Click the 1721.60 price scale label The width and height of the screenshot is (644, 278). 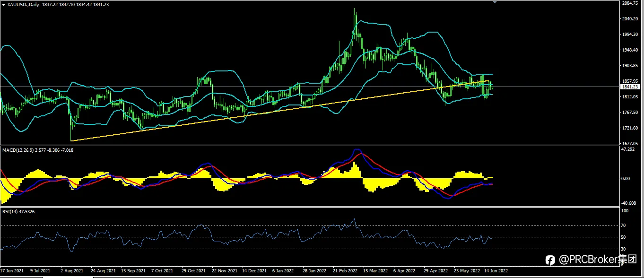coord(631,128)
